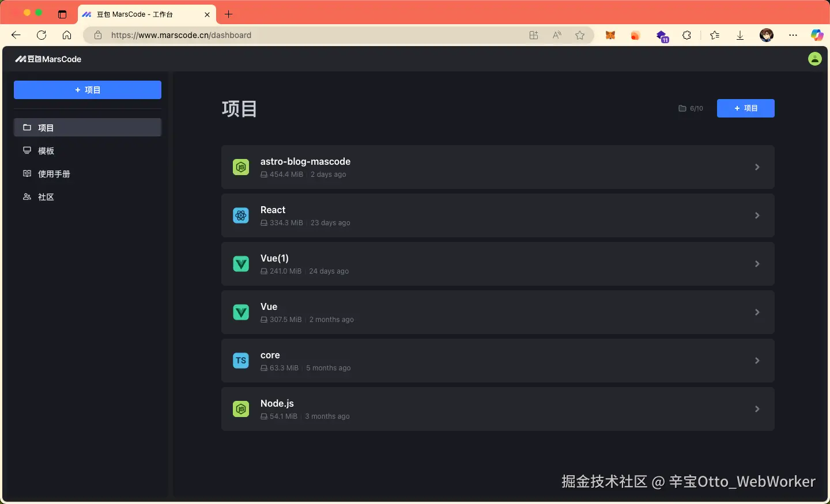Click the Node.js project name
The height and width of the screenshot is (504, 830).
[x=277, y=403]
